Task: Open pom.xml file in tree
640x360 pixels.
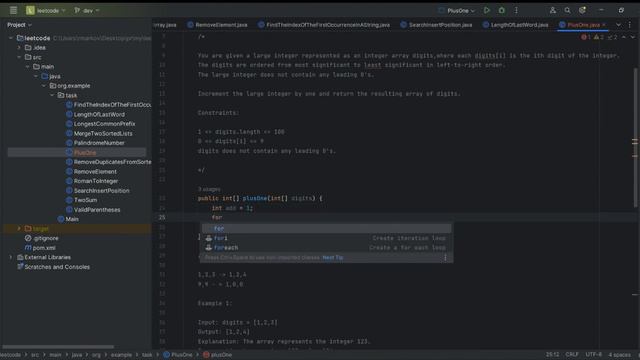Action: tap(40, 248)
